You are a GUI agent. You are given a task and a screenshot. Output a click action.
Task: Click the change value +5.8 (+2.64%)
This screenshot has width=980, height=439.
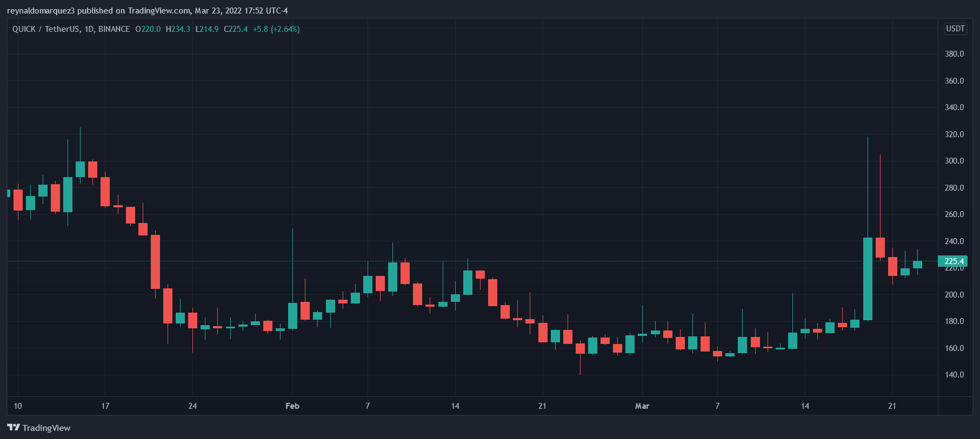click(x=276, y=29)
